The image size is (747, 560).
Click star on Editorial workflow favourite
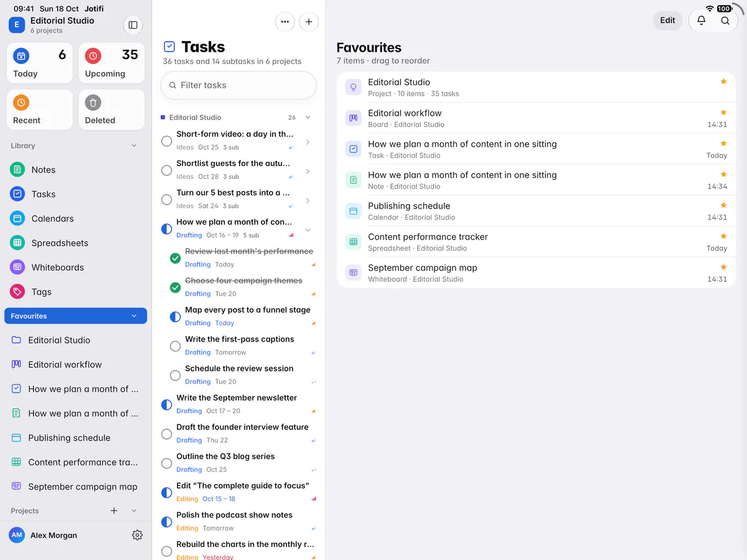click(x=723, y=113)
